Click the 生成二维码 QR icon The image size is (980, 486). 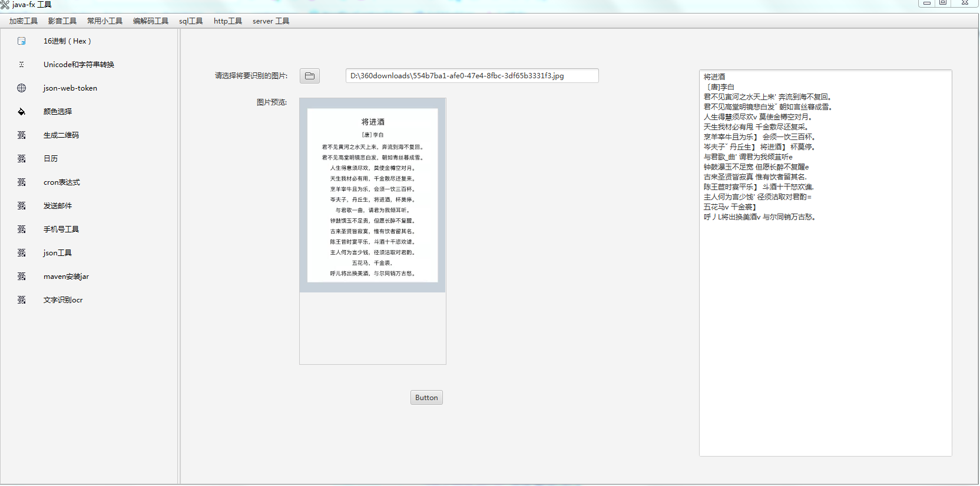click(x=22, y=135)
